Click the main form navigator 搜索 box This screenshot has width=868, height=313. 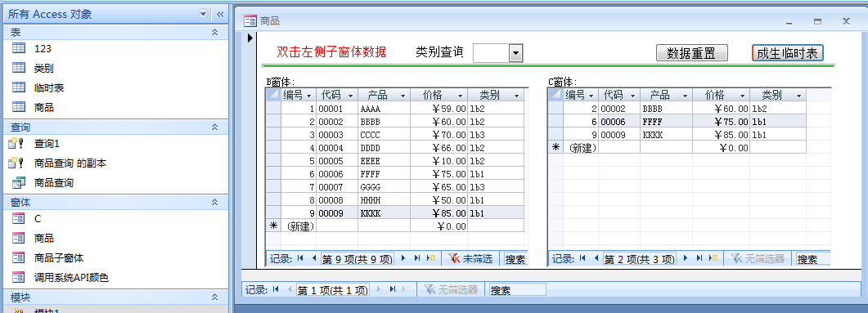pos(517,289)
